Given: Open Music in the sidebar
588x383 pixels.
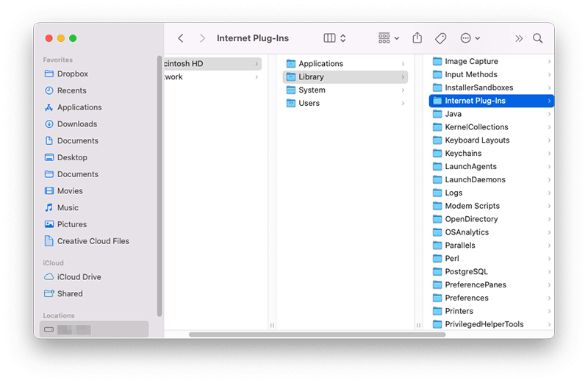Looking at the screenshot, I should coord(69,207).
